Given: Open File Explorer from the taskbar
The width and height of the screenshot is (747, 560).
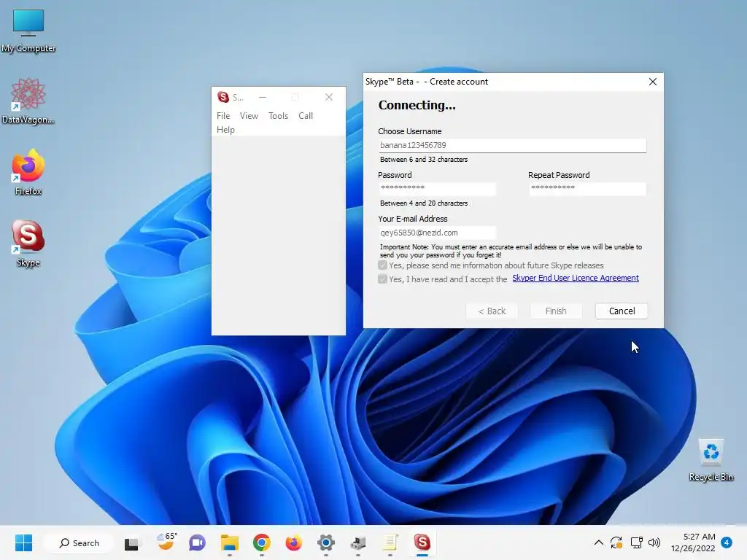Looking at the screenshot, I should pos(230,542).
